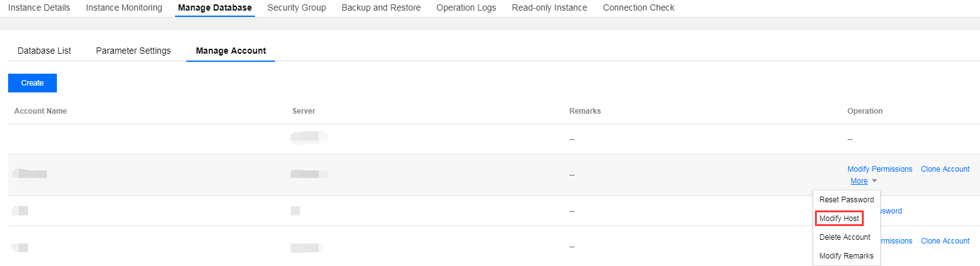Switch to Read-only Instance tab
980x266 pixels.
[x=549, y=8]
